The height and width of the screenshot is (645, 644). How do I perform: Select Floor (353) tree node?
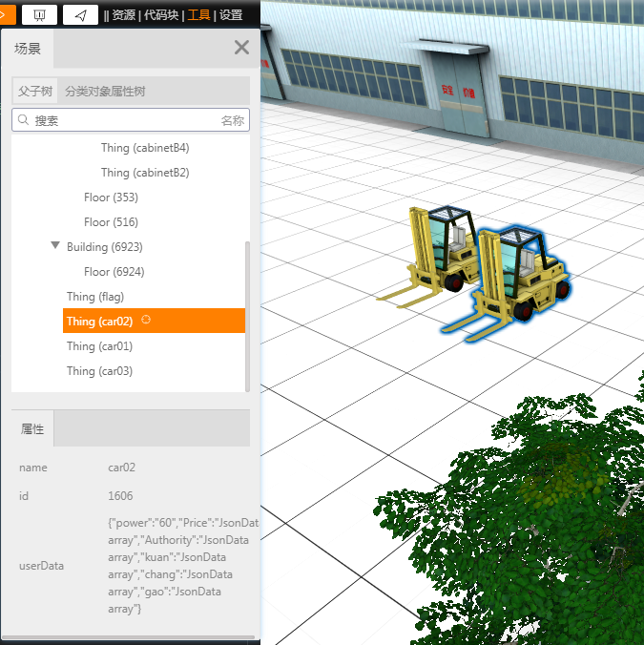tap(111, 198)
